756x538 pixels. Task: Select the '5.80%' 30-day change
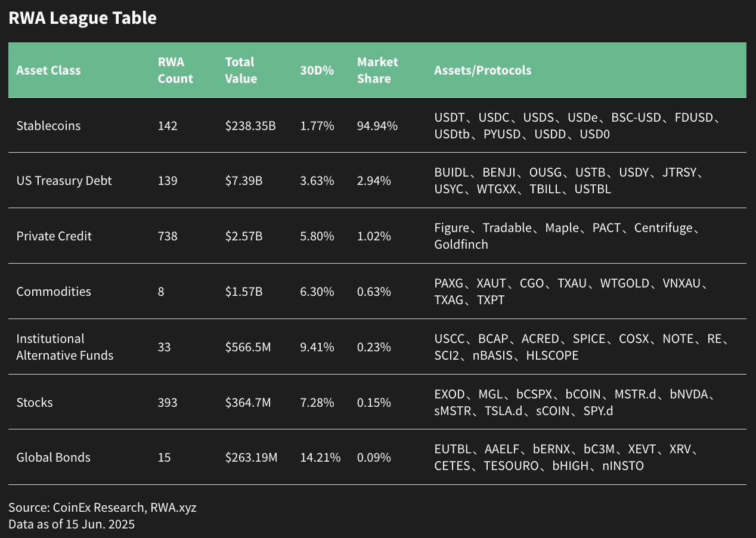(317, 236)
